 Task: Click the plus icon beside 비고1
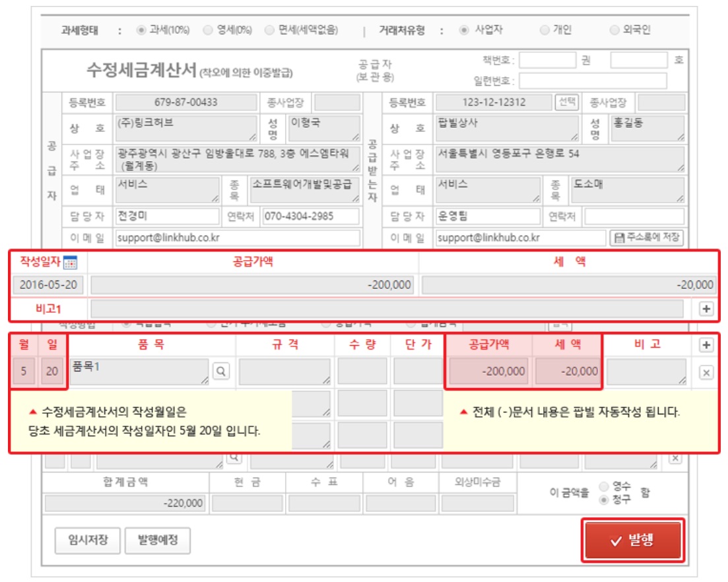pyautogui.click(x=706, y=309)
